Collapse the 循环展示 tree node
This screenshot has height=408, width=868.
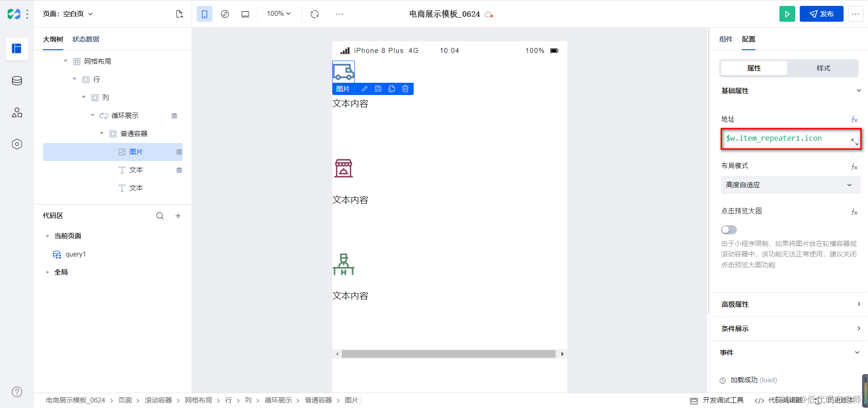[93, 115]
